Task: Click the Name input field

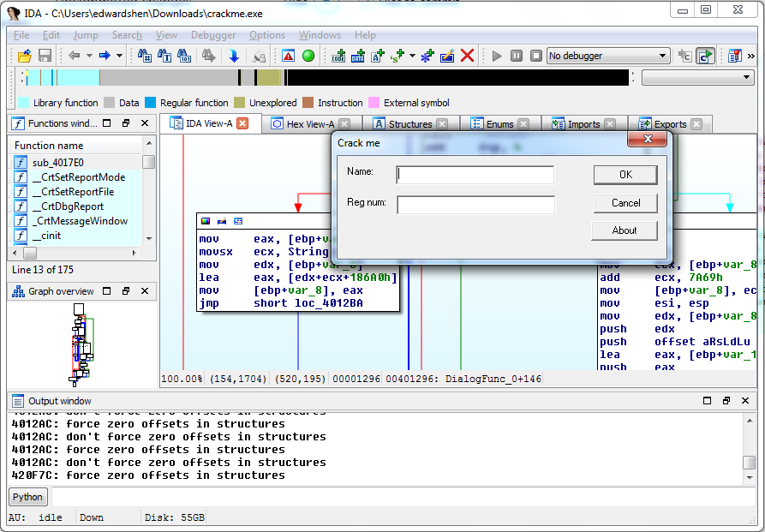Action: (475, 175)
